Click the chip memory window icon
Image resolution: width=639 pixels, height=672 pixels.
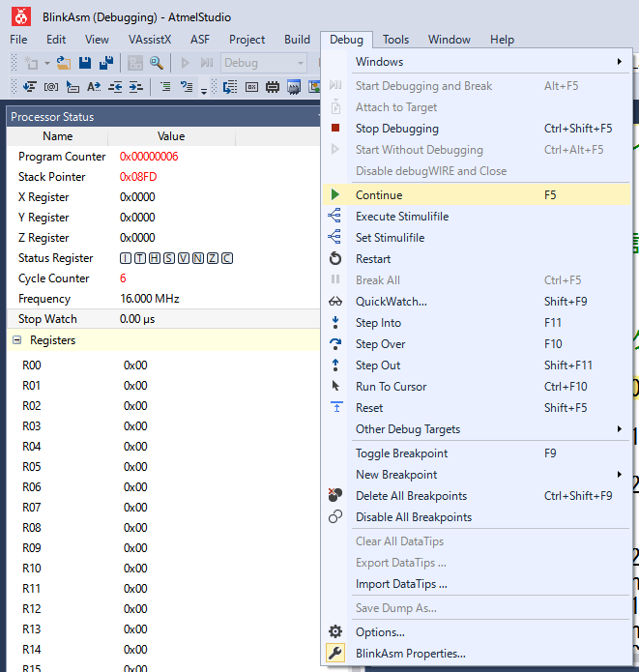click(273, 87)
